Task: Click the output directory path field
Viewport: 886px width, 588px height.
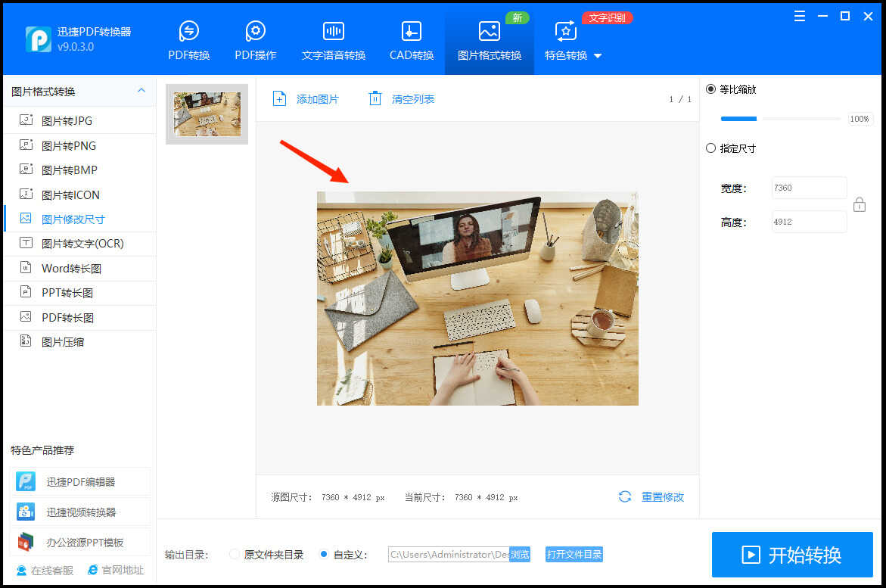Action: 449,555
